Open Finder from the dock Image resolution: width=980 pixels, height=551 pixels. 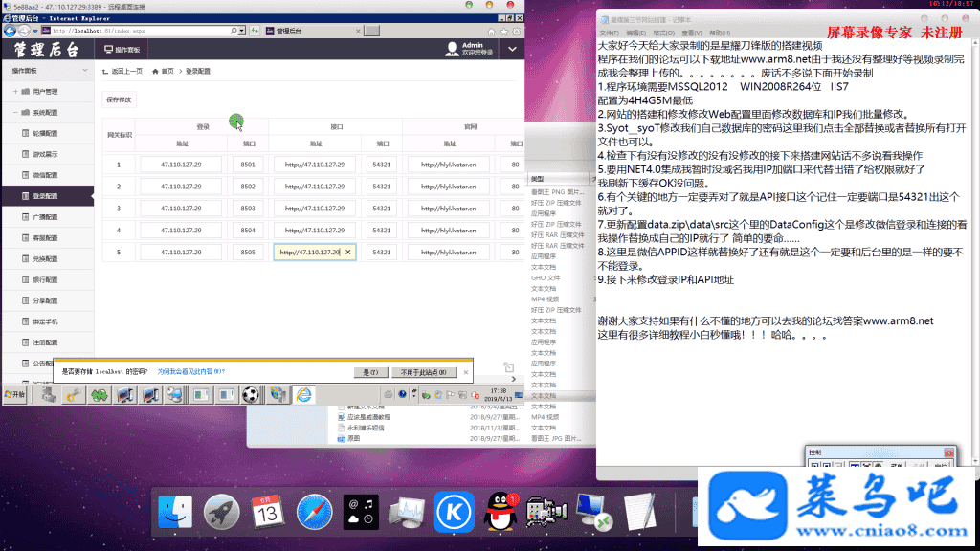[x=175, y=512]
